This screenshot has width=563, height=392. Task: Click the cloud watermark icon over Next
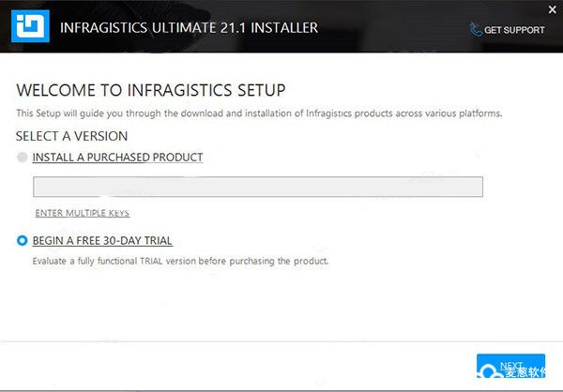coord(491,371)
